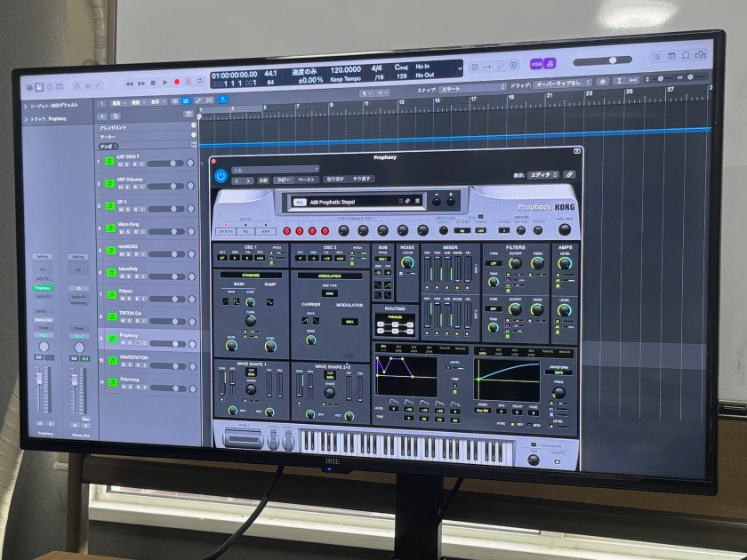Open the Library button in the control bar
The image size is (747, 560).
point(30,88)
